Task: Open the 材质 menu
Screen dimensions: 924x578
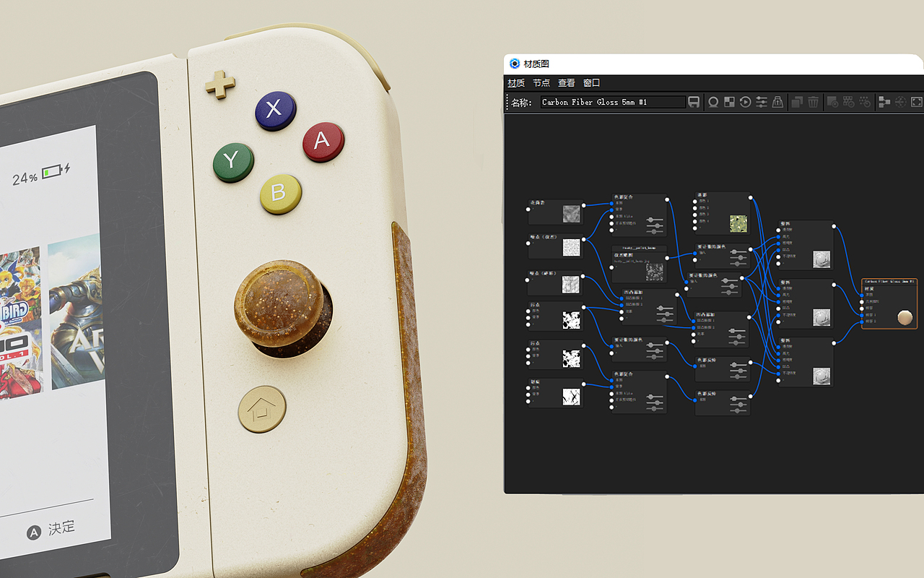Action: tap(516, 83)
